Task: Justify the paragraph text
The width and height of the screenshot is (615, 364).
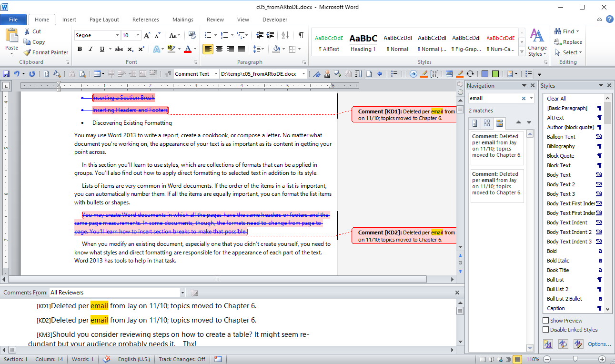Action: 242,49
